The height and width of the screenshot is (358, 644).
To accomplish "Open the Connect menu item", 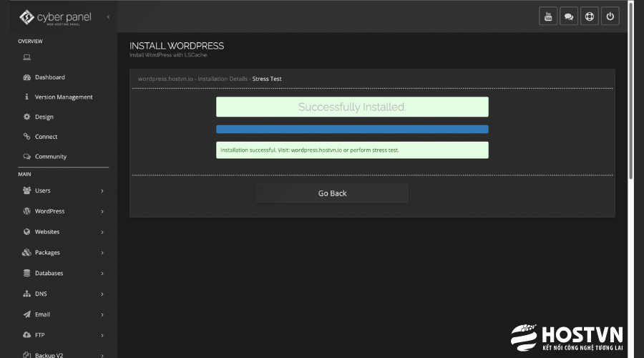I will coord(46,137).
